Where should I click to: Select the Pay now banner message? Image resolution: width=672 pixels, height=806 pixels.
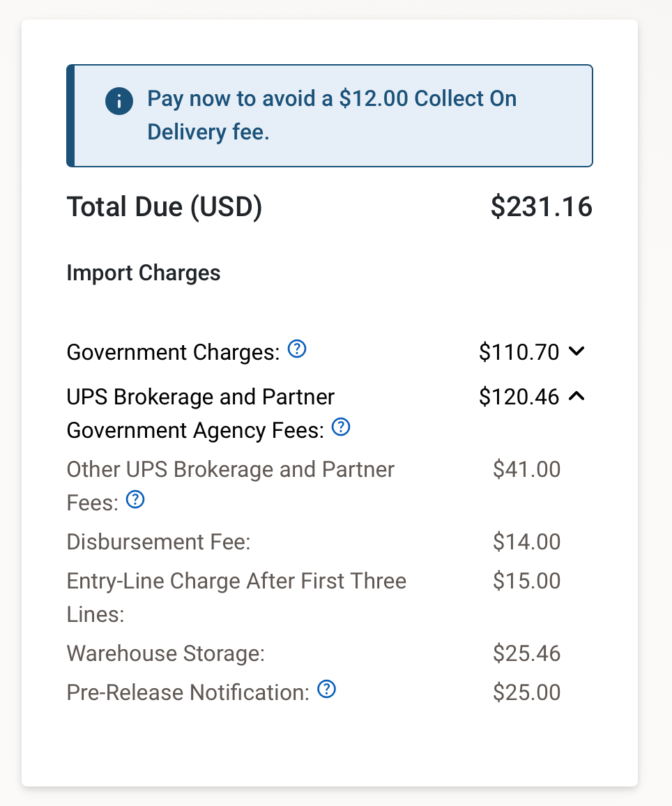click(x=332, y=115)
